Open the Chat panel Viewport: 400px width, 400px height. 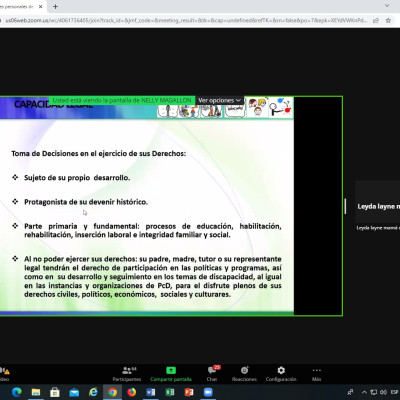click(x=212, y=374)
